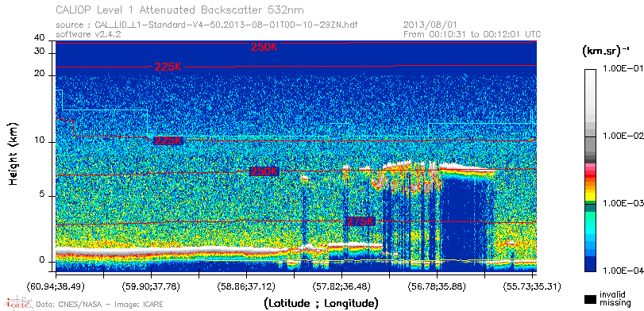This screenshot has width=644, height=311.
Task: Click the '(55.73;35.31)' coordinate label
Action: (x=532, y=286)
